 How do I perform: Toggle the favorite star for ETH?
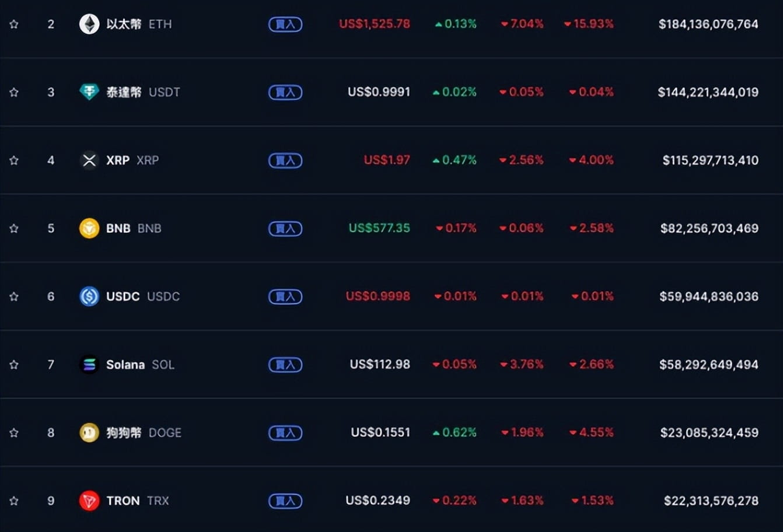(x=14, y=24)
